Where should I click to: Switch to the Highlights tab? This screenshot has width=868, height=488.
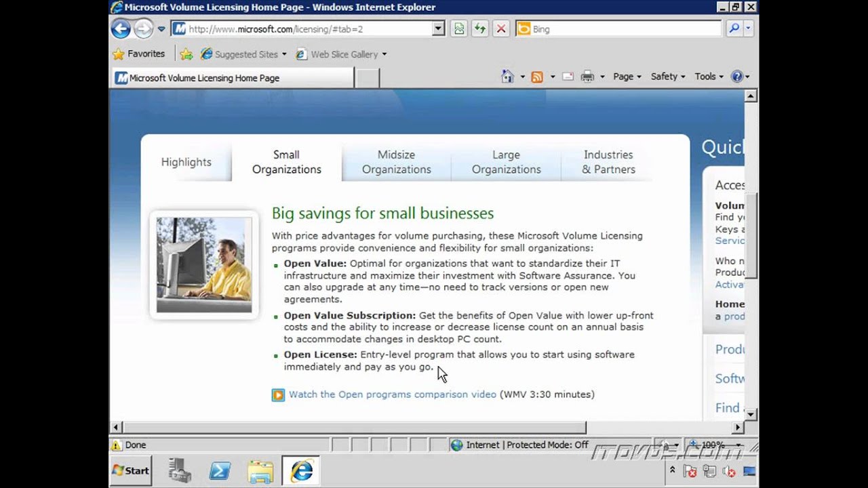pos(186,162)
